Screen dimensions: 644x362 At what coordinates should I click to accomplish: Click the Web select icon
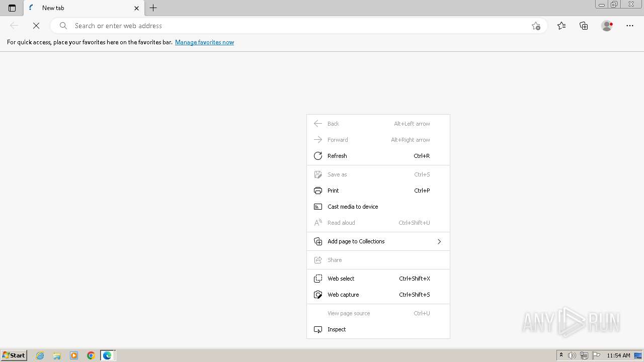pyautogui.click(x=318, y=279)
